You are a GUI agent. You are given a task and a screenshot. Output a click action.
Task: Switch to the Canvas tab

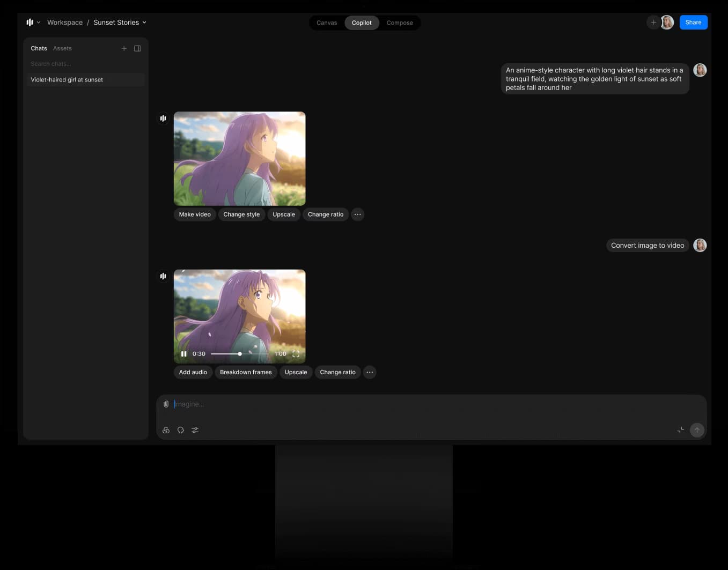tap(327, 23)
